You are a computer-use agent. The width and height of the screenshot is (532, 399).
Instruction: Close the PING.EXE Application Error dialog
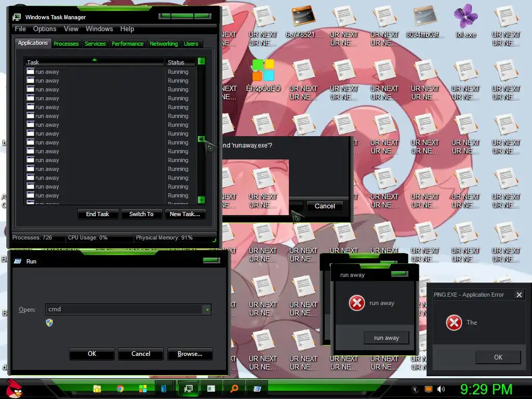519,295
